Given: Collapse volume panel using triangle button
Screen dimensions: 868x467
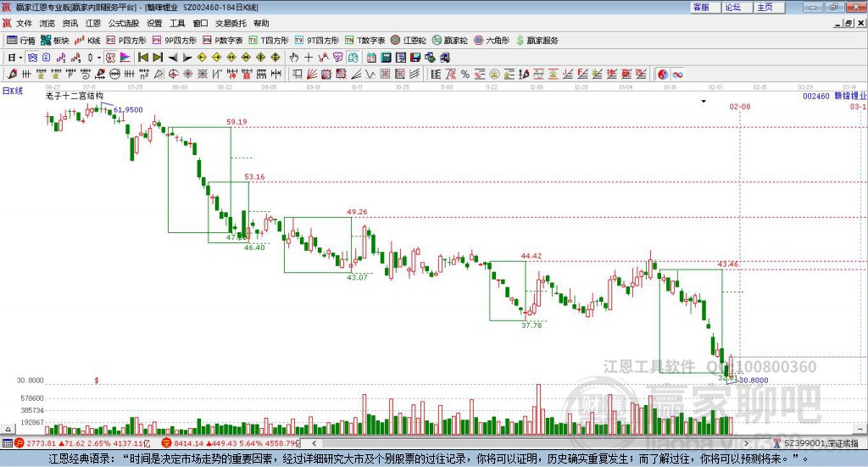Looking at the screenshot, I should coord(8,429).
